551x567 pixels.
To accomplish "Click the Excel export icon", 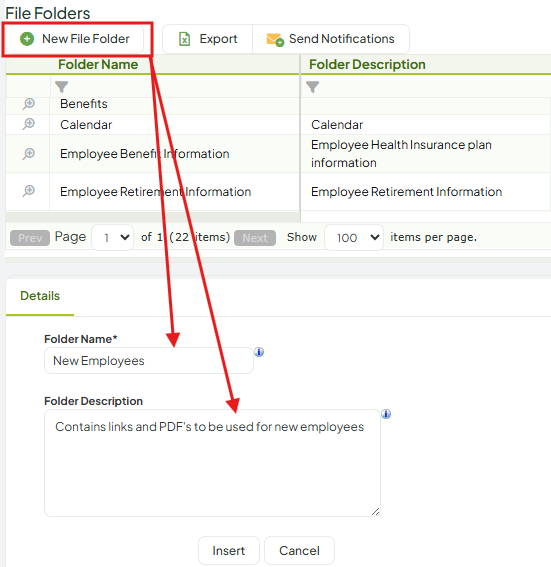I will [x=184, y=39].
